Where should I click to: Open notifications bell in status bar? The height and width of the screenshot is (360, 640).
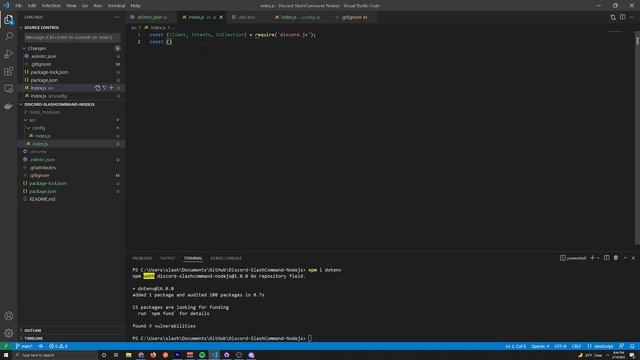632,346
